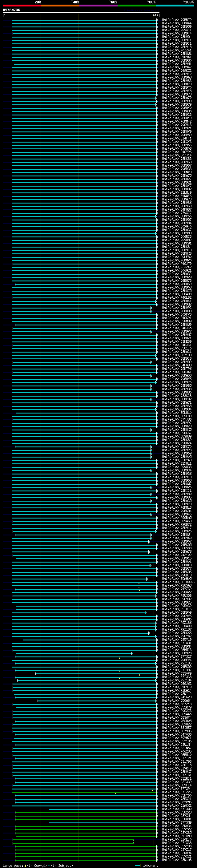
Task: Select row label UniRef100_P00833
Action: tap(177, 467)
